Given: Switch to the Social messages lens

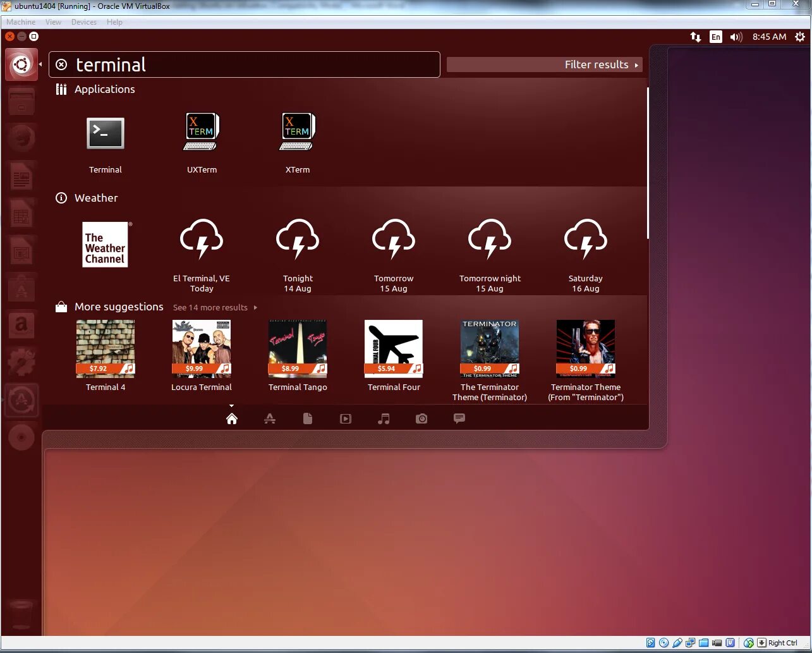Looking at the screenshot, I should click(x=459, y=418).
